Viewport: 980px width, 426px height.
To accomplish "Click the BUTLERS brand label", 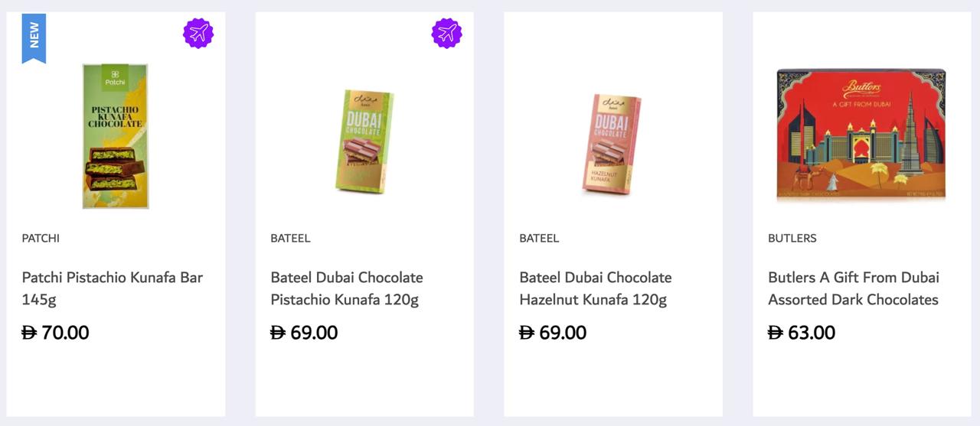I will tap(792, 238).
